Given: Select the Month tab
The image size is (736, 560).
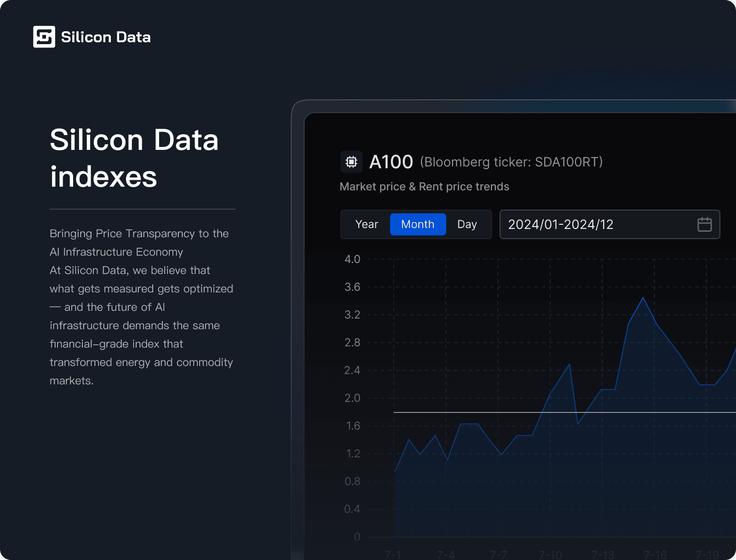Looking at the screenshot, I should [418, 224].
